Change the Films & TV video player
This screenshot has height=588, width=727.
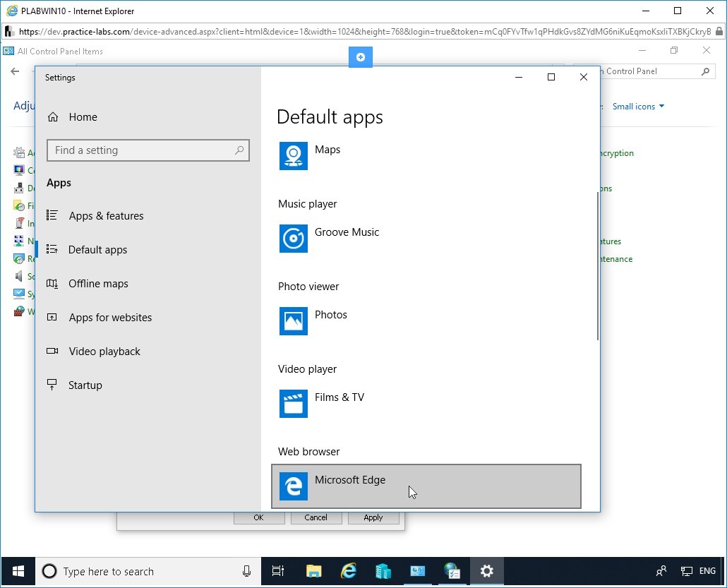426,404
